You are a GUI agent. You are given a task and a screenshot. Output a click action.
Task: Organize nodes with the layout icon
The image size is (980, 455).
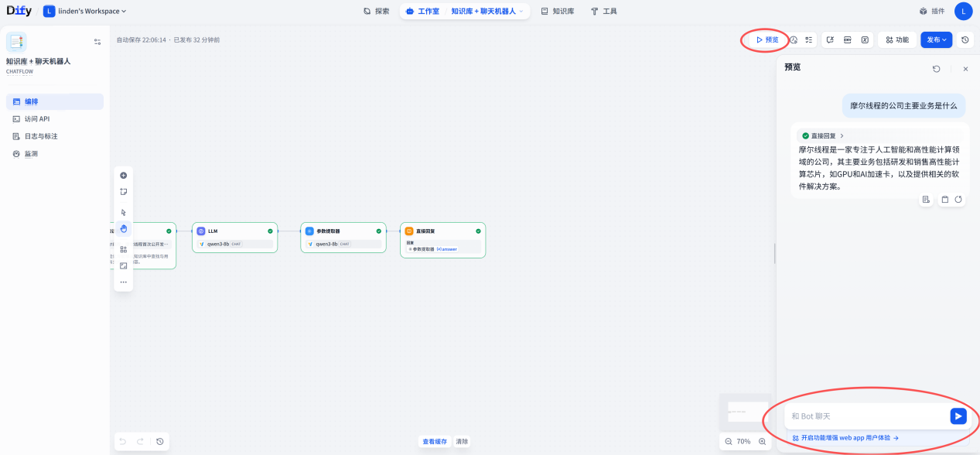click(123, 249)
